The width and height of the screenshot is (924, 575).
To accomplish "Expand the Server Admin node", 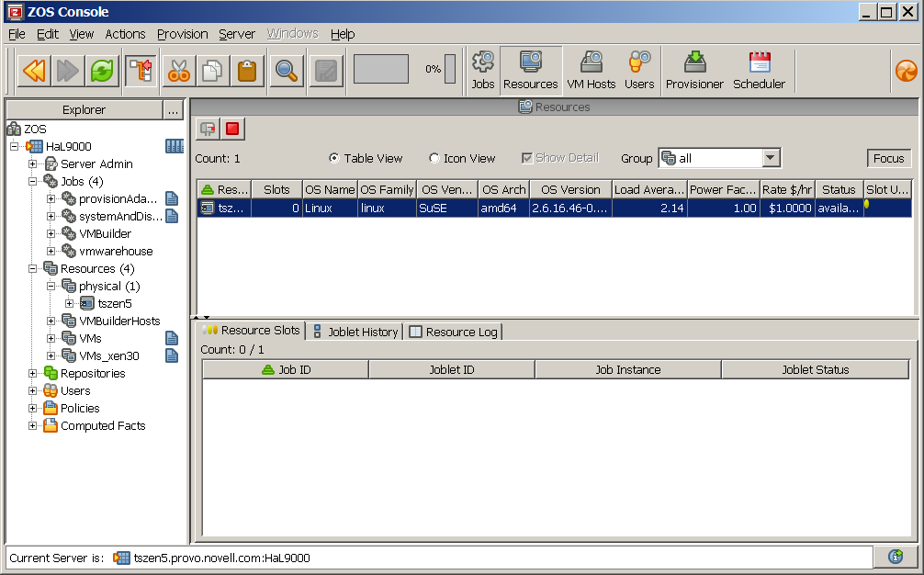I will [x=33, y=163].
